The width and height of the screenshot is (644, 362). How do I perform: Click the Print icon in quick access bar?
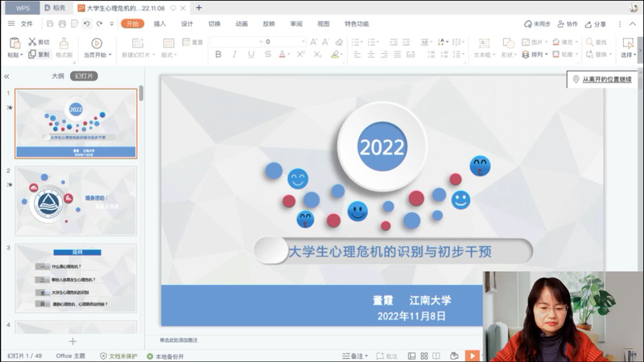(x=62, y=24)
